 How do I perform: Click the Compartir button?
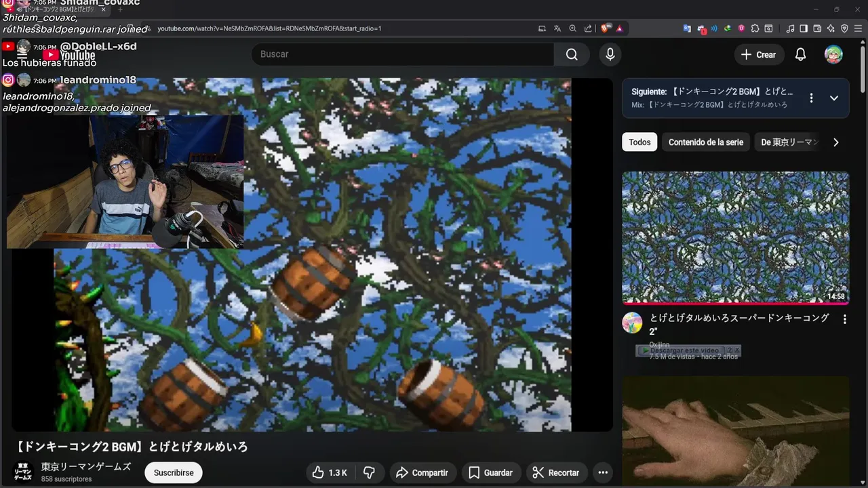pos(422,472)
